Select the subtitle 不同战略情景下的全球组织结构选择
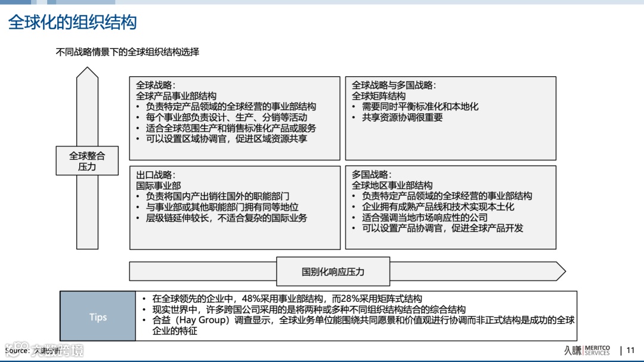 (x=128, y=52)
